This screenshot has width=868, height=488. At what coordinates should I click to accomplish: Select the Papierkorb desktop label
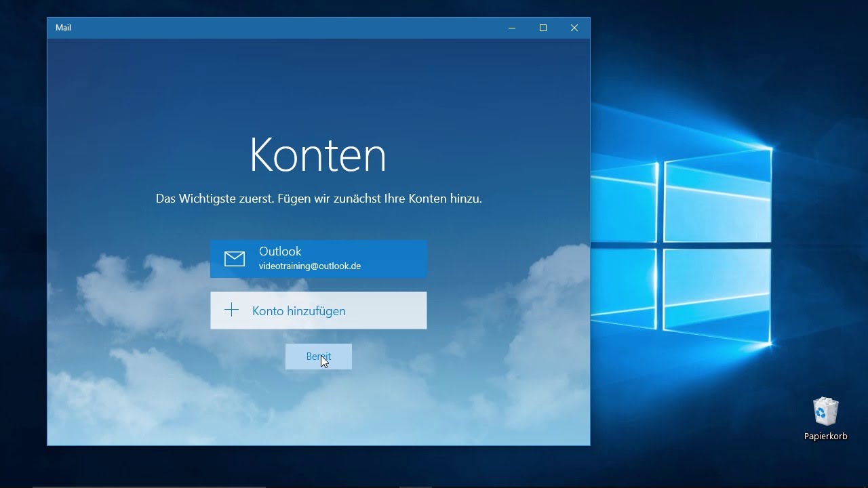tap(825, 436)
